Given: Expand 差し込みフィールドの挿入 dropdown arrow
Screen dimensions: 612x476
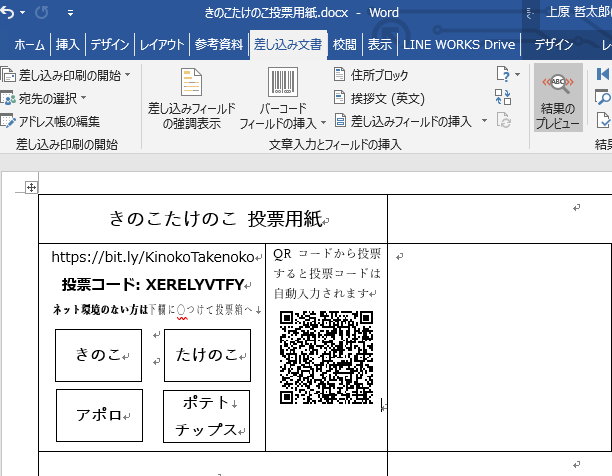Looking at the screenshot, I should coord(484,121).
